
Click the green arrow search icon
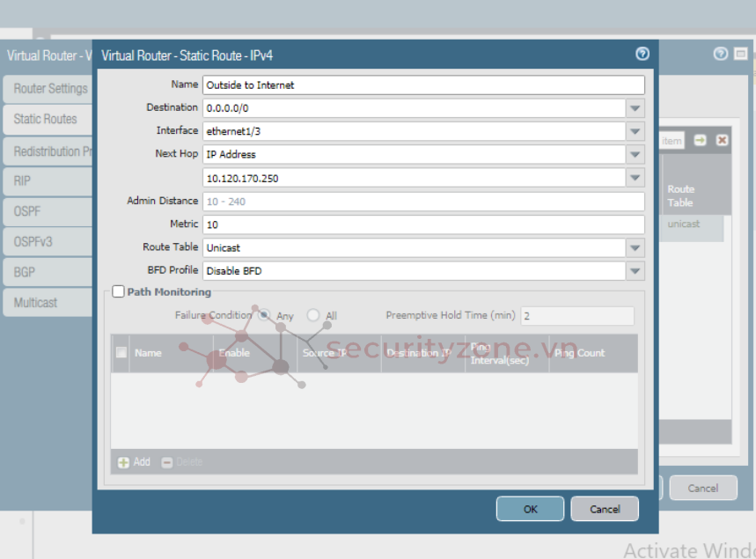coord(701,141)
